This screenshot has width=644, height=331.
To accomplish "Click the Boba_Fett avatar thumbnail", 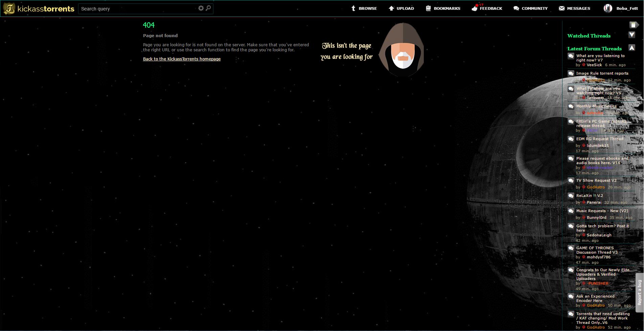I will (x=608, y=8).
